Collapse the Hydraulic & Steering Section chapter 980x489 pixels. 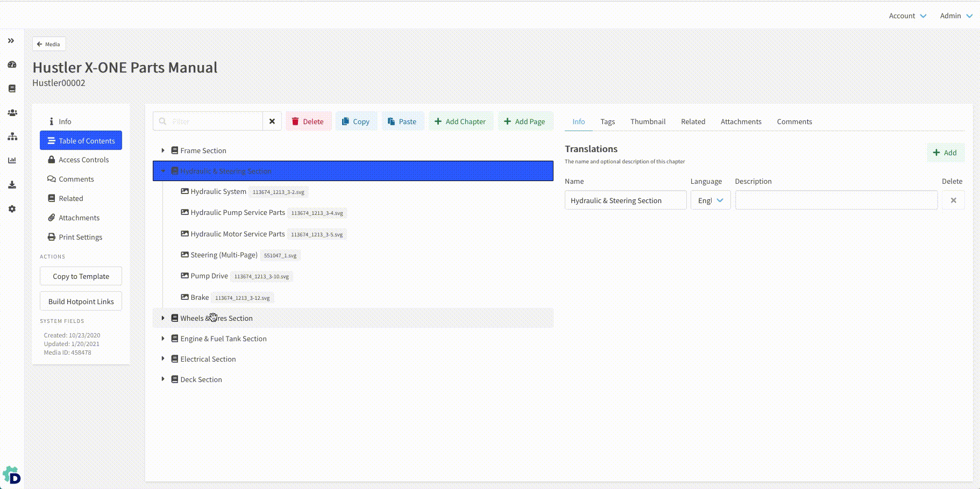click(163, 171)
